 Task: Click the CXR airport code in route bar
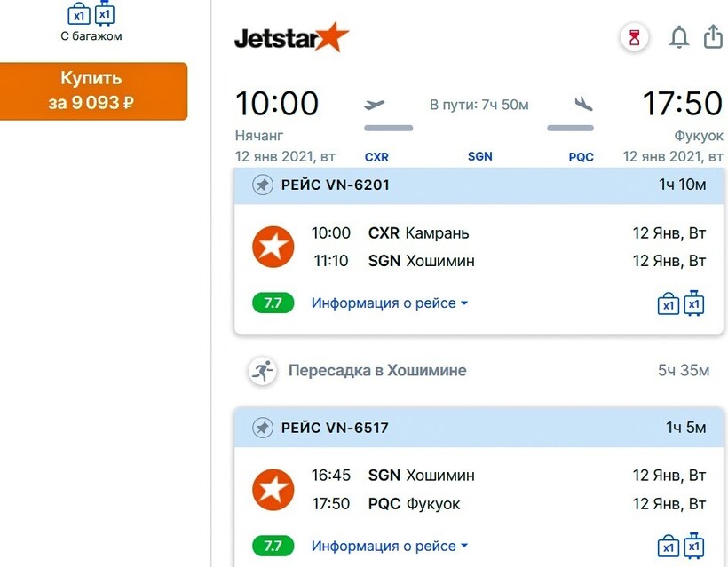(376, 157)
